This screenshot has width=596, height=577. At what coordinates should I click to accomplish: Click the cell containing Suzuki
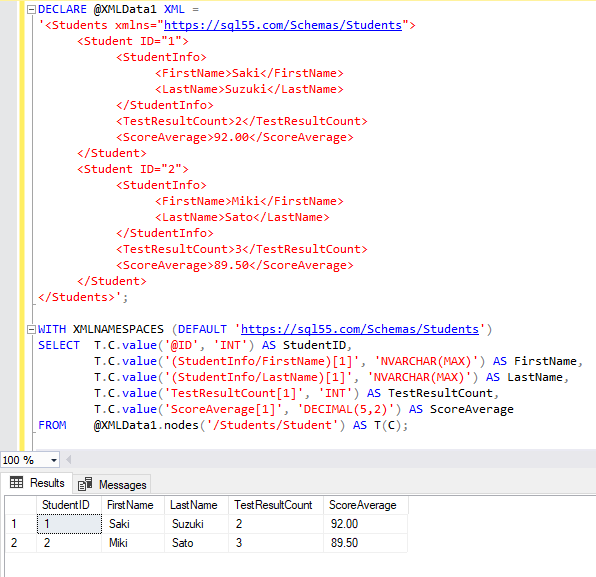pyautogui.click(x=197, y=524)
